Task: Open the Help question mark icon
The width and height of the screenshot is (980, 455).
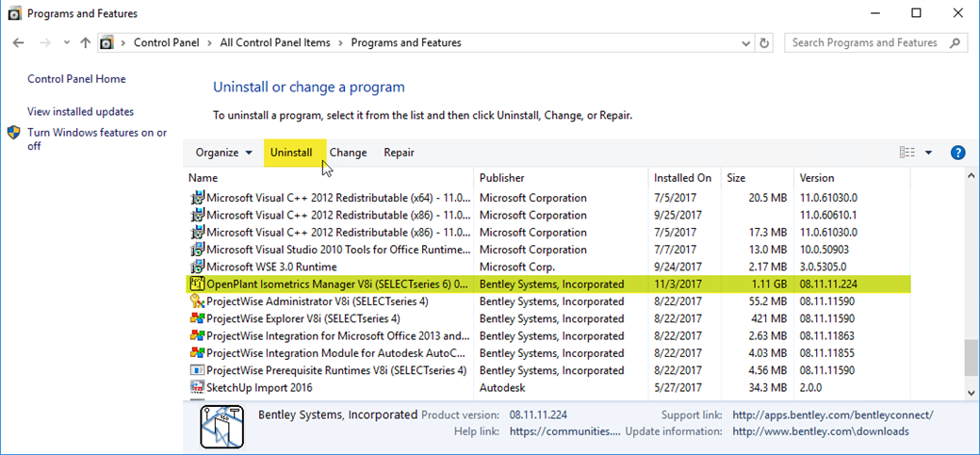Action: point(957,153)
